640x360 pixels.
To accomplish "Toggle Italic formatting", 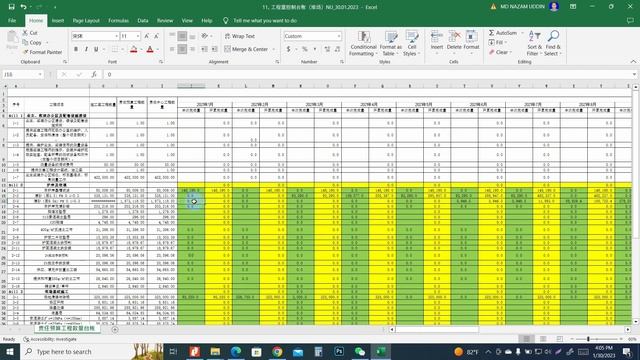I will click(x=86, y=49).
